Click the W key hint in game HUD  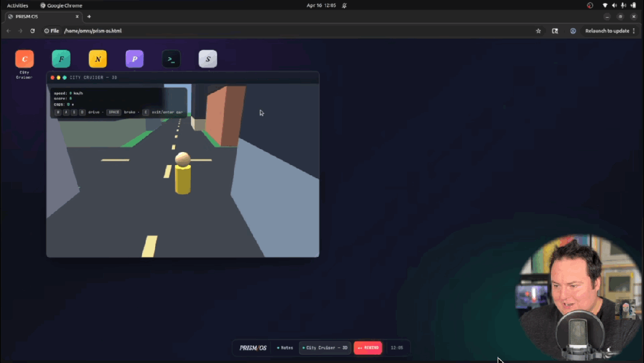tap(58, 112)
